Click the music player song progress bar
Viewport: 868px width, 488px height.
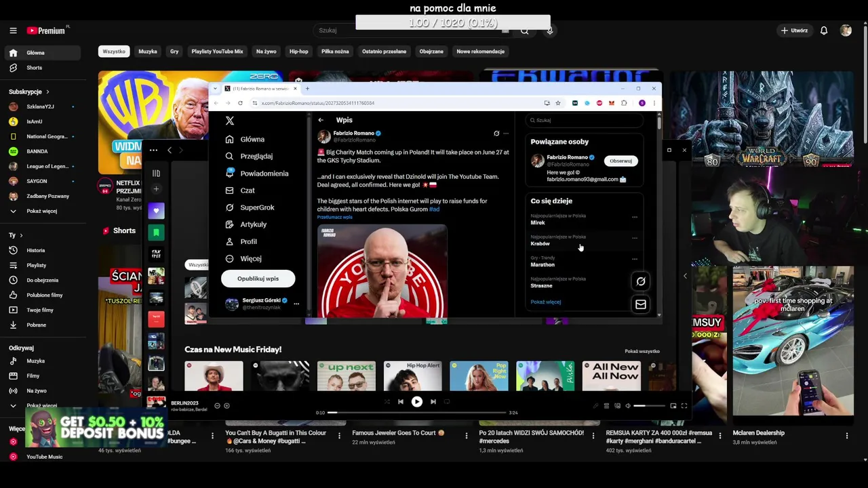[x=418, y=412]
